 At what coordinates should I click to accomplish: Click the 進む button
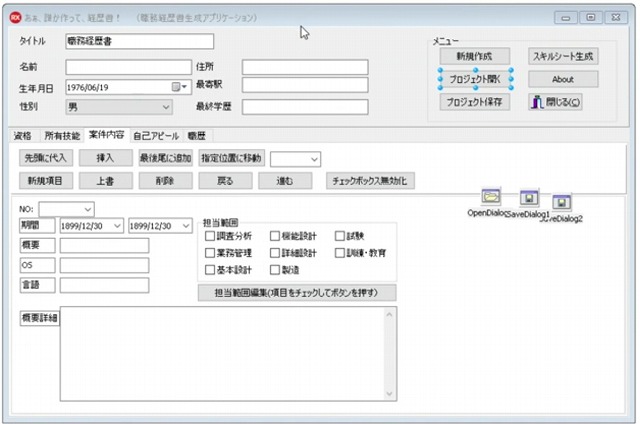coord(285,181)
